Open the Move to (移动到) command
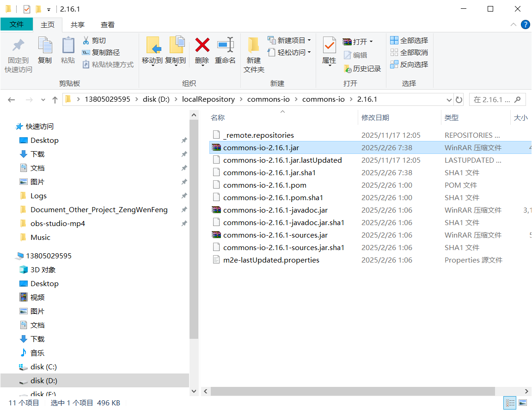Viewport: 532px width, 410px height. pos(153,51)
